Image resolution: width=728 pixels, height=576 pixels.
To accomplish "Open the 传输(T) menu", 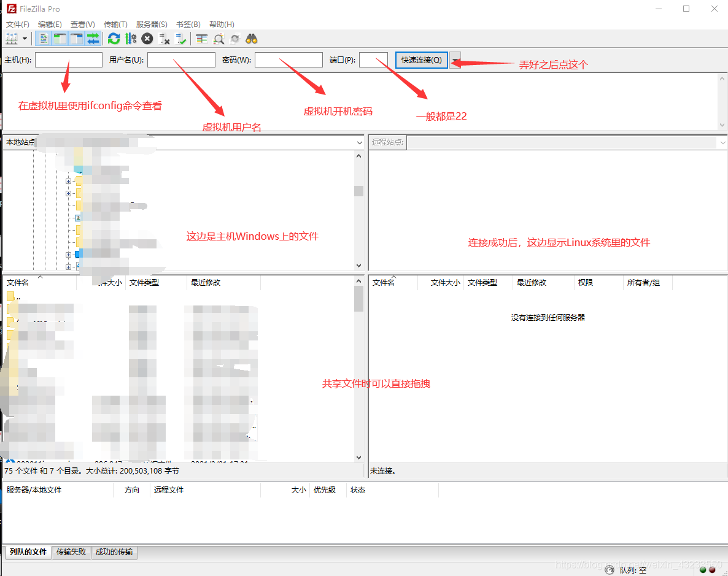I will [115, 24].
